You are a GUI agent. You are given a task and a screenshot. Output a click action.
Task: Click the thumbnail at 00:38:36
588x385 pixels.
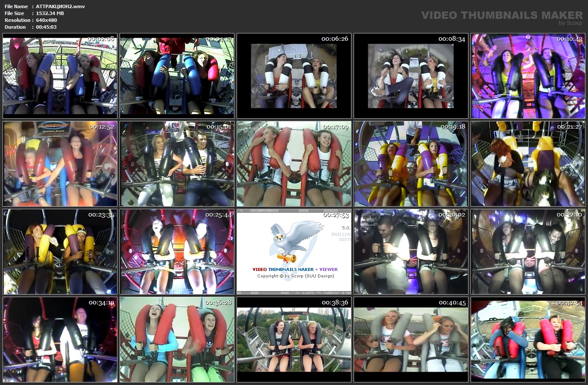point(294,340)
